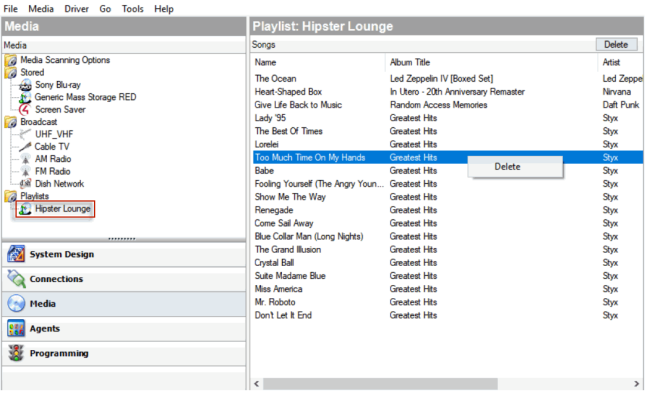Select the song Mr. Roboto
The image size is (650, 397).
[x=275, y=303]
